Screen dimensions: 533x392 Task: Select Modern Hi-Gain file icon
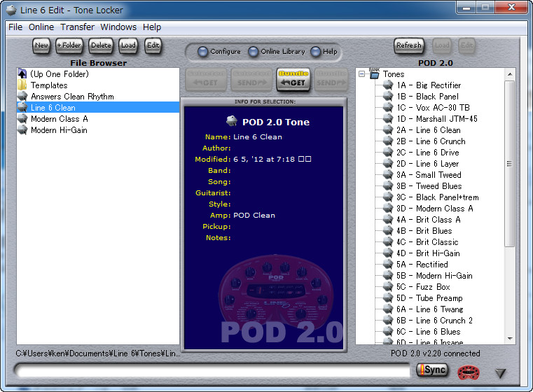22,129
